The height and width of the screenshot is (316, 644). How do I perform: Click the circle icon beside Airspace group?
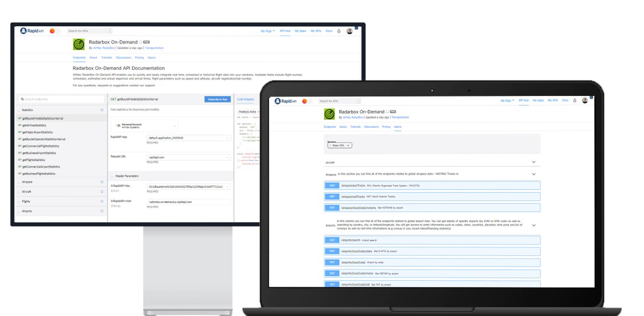(x=102, y=182)
